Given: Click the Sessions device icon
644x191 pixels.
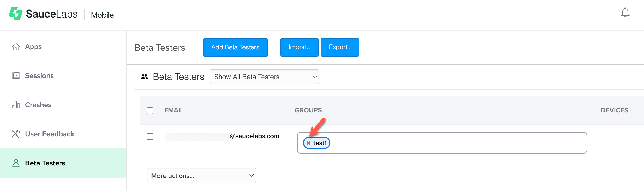Looking at the screenshot, I should pos(16,76).
